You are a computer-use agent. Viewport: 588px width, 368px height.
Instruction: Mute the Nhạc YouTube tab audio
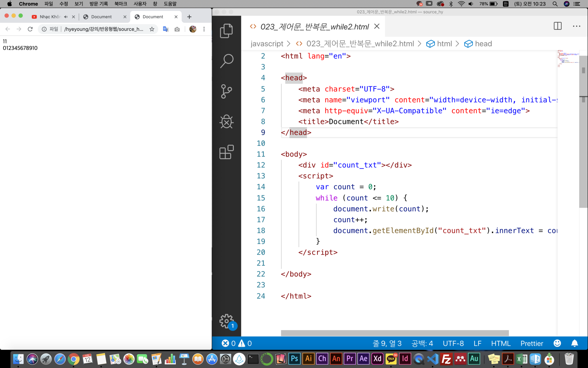click(66, 17)
